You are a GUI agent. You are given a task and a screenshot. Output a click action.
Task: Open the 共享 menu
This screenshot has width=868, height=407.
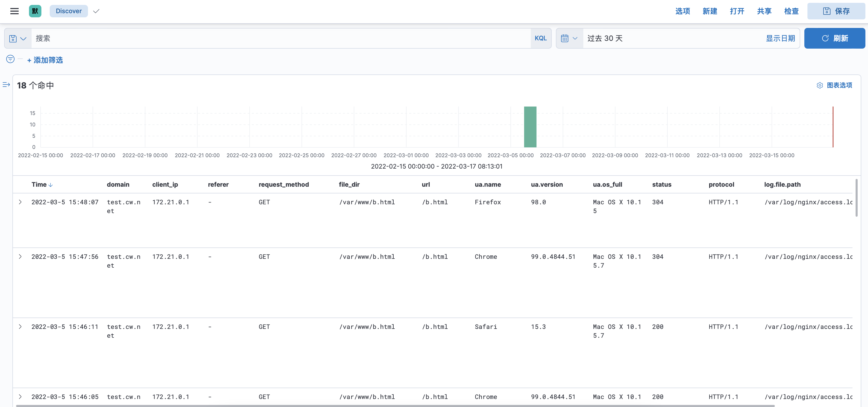click(764, 11)
